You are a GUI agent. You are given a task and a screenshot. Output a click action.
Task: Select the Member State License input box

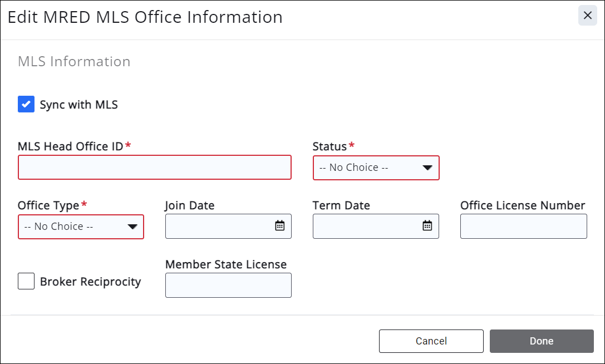pos(228,285)
